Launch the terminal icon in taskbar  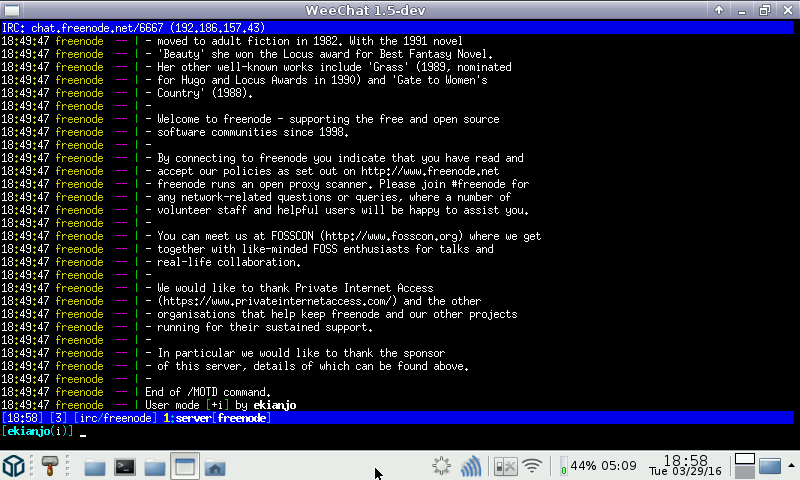click(124, 466)
